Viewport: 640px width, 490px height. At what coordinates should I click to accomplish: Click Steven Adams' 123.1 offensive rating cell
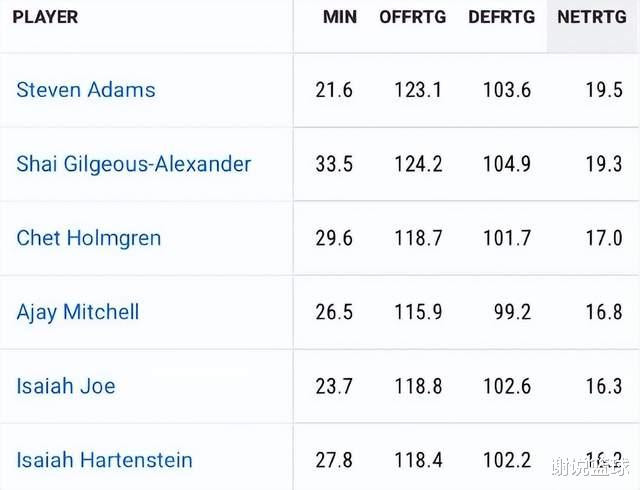[418, 90]
